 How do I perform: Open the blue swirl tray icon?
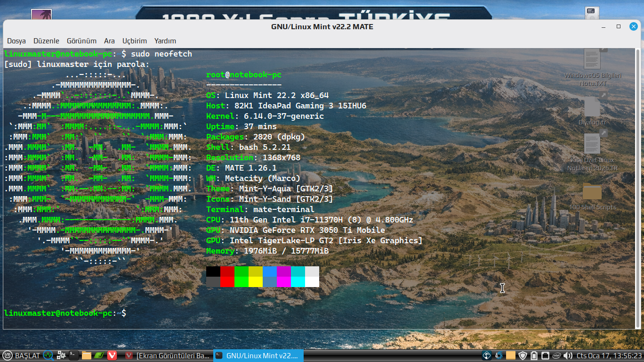tap(499, 355)
